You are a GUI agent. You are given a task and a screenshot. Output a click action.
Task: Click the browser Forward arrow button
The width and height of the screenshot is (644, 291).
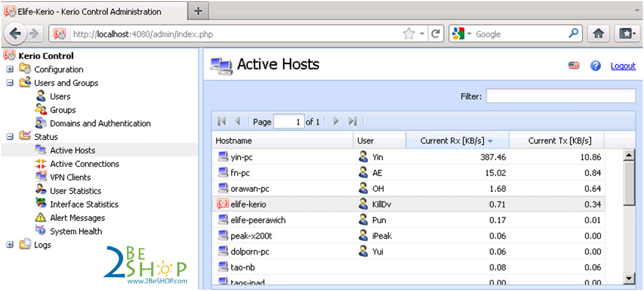[x=35, y=34]
